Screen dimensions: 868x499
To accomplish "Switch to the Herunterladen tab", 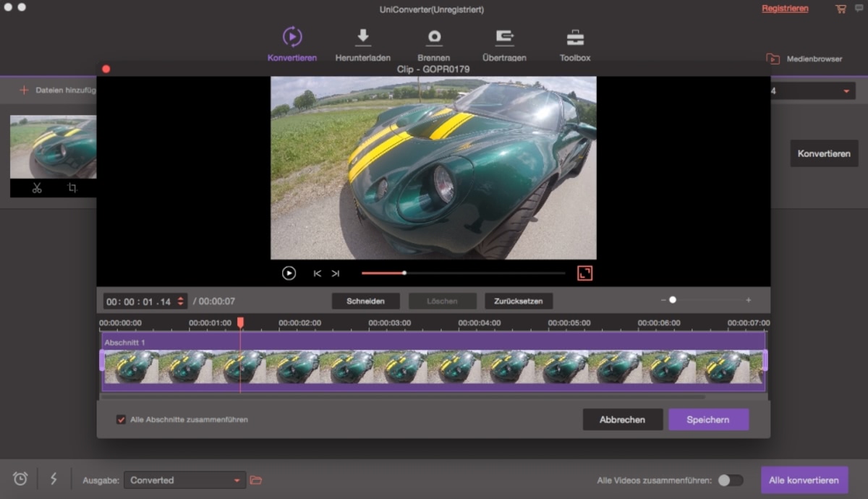I will tap(363, 45).
